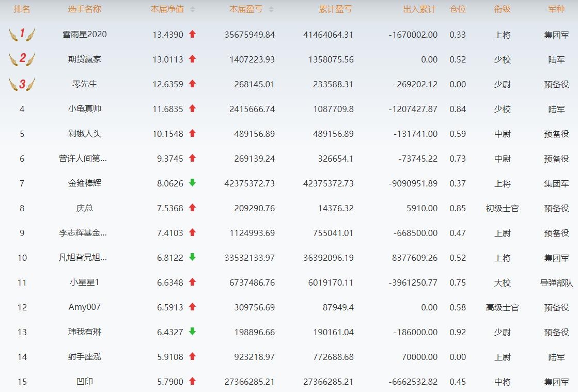Sort by 本届净值 using its sort arrows
578x392 pixels.
193,9
